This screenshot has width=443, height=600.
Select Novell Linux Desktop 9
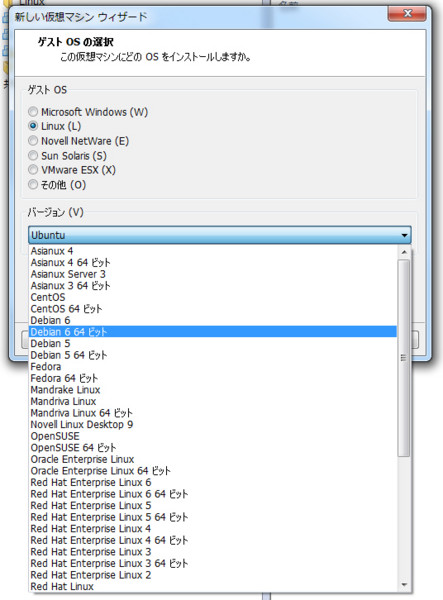pos(213,424)
